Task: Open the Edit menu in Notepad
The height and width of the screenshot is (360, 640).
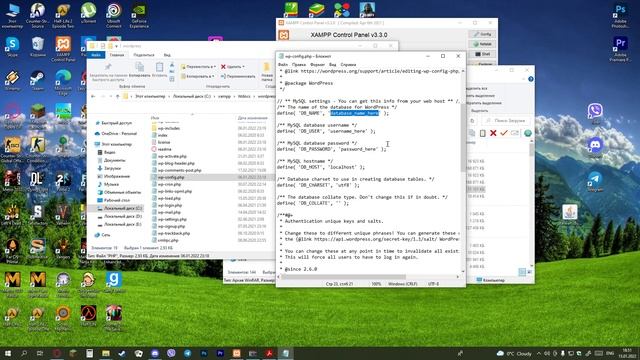Action: point(299,64)
